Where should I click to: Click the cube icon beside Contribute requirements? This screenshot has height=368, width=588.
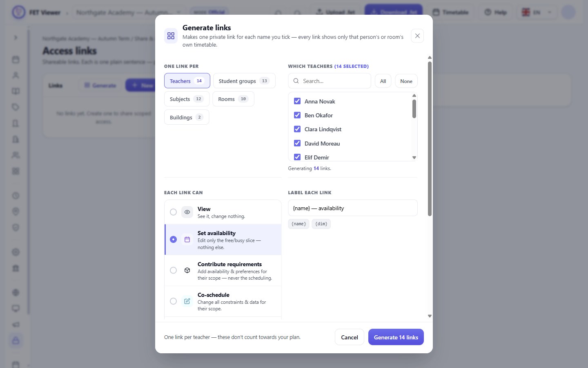point(187,270)
